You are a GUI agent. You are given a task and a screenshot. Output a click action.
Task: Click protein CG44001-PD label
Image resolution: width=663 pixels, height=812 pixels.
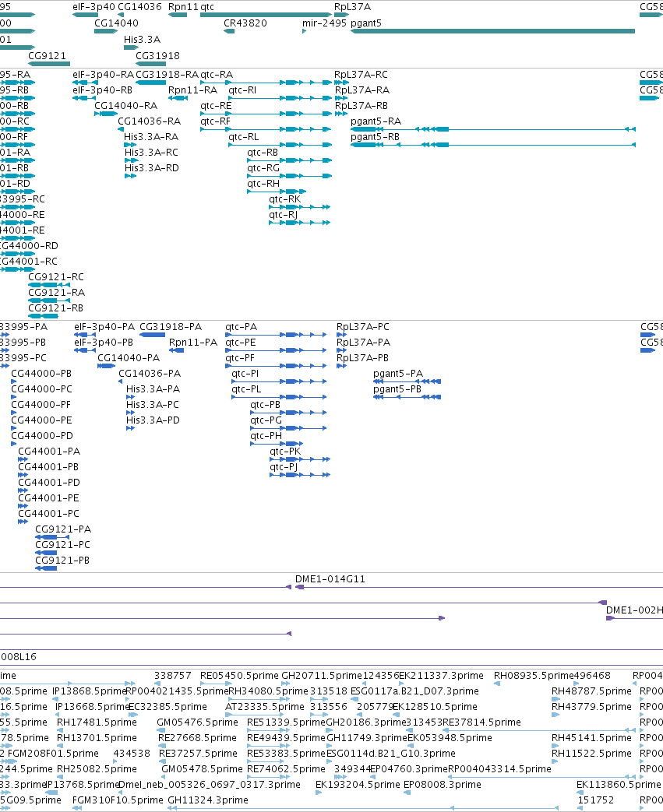pos(49,482)
